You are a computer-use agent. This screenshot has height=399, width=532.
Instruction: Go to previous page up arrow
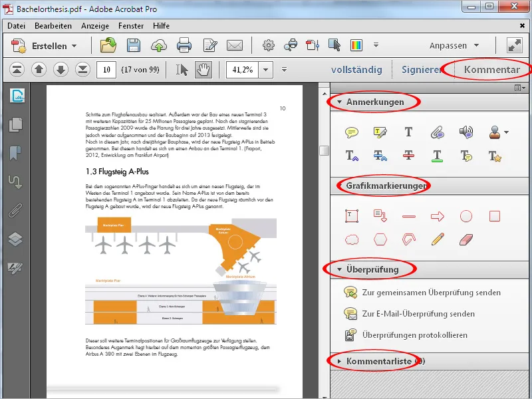(x=39, y=70)
